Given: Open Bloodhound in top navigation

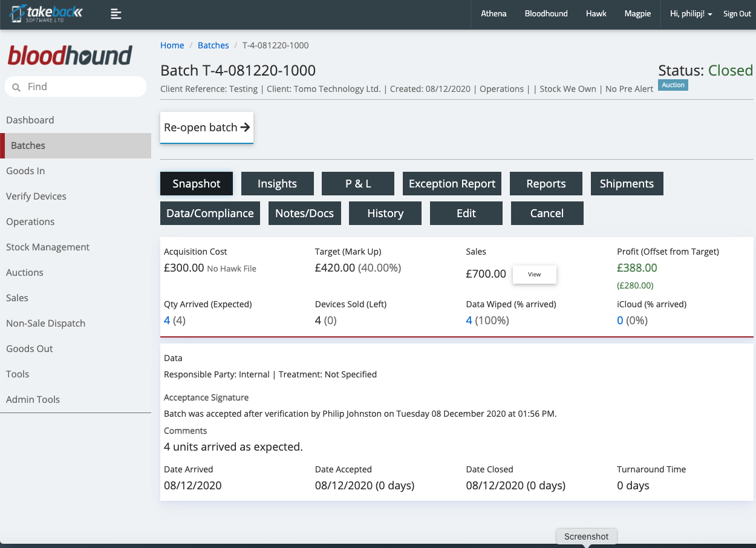Looking at the screenshot, I should pos(546,14).
